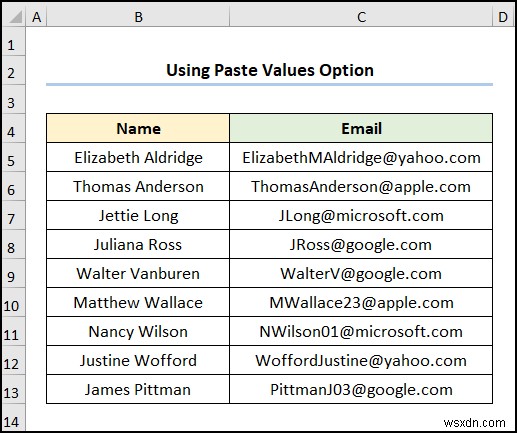Viewport: 517px width, 433px height.
Task: Select the JRoss@google.com cell
Action: tap(361, 244)
